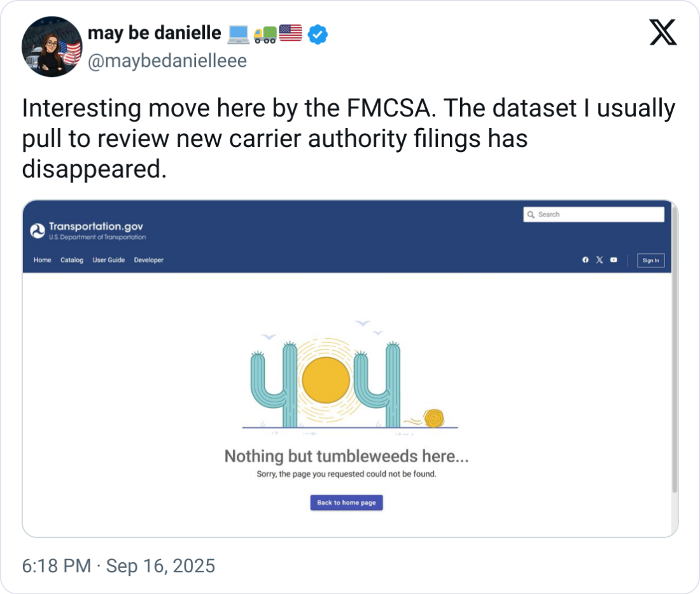Click the American flag emoji after the name
This screenshot has width=700, height=594.
tap(290, 33)
